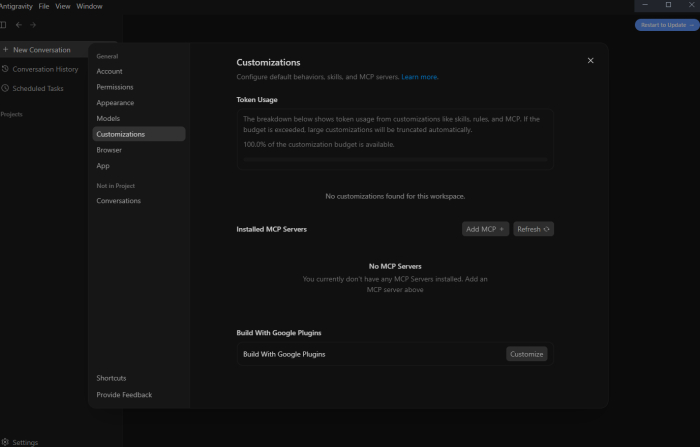The width and height of the screenshot is (700, 447).
Task: Go forward with the right arrow
Action: pos(33,25)
